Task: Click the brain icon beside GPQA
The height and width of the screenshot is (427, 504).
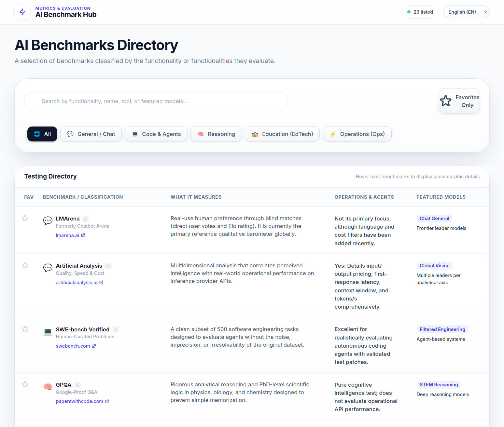Action: pyautogui.click(x=48, y=387)
